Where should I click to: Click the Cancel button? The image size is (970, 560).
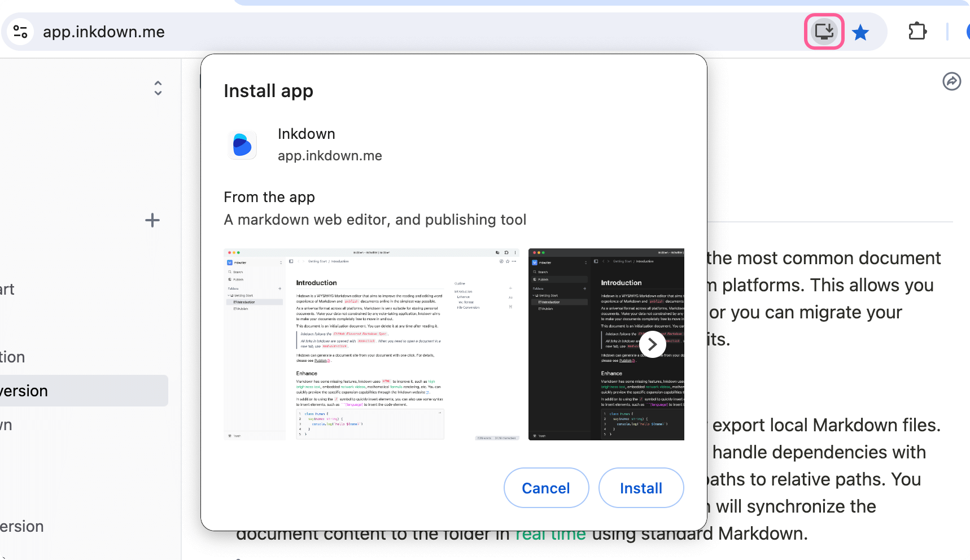click(546, 488)
